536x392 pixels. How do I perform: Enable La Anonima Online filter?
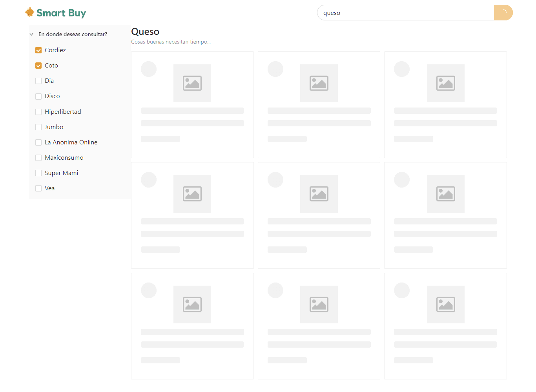[x=38, y=142]
